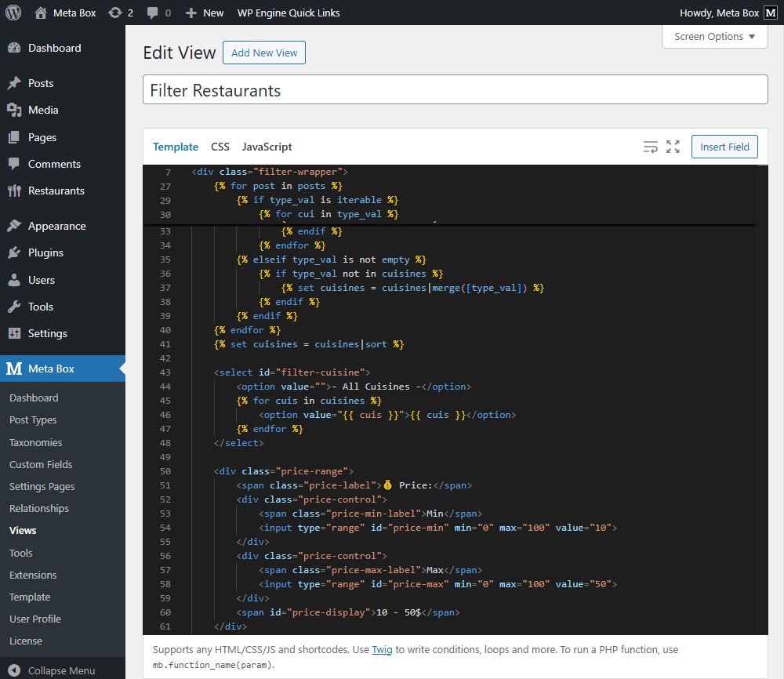
Task: Click the home icon beside Meta Box
Action: [x=41, y=13]
